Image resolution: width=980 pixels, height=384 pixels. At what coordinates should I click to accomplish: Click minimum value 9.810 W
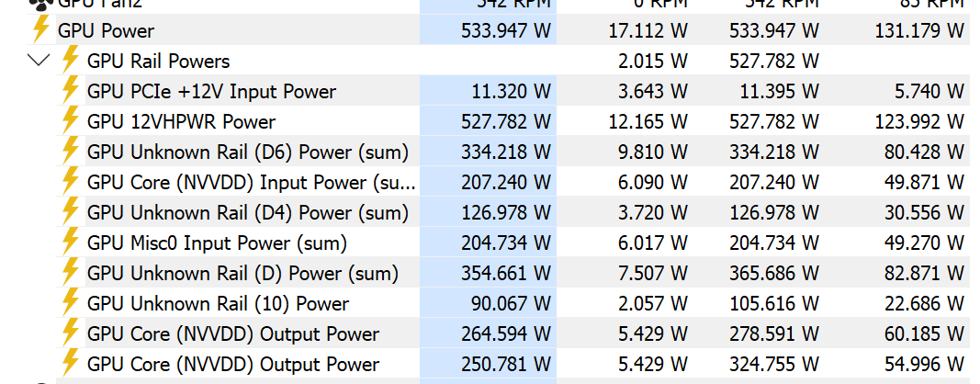653,152
